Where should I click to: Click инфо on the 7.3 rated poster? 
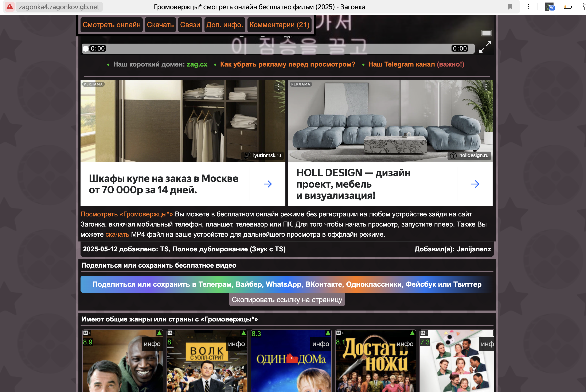[x=487, y=344]
